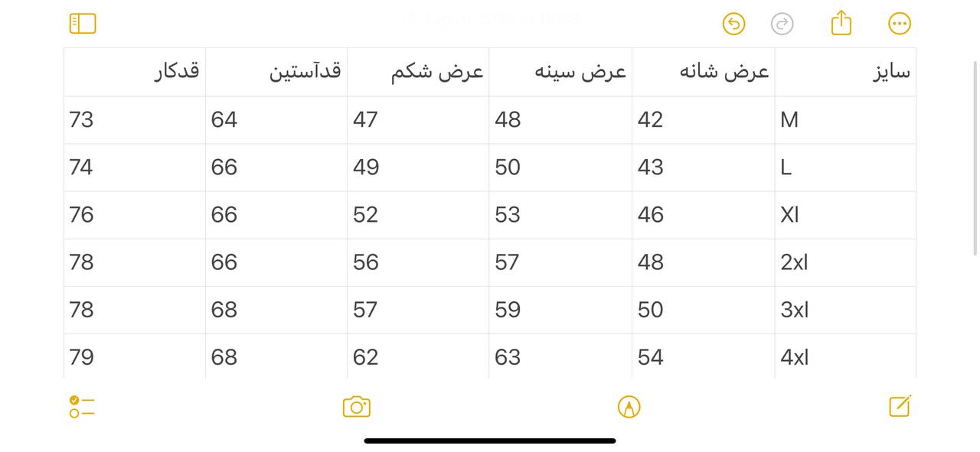Create a new note with compose icon
The width and height of the screenshot is (980, 452).
pos(900,405)
